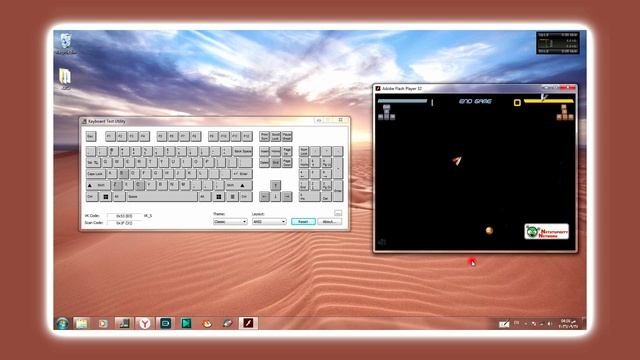
Task: Click the main Enter key on the virtual keyboard
Action: 241,174
